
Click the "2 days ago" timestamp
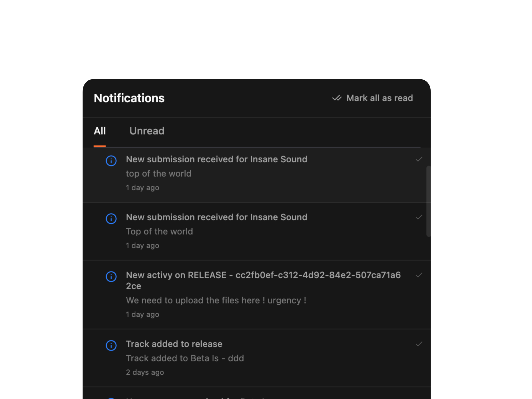click(x=145, y=372)
